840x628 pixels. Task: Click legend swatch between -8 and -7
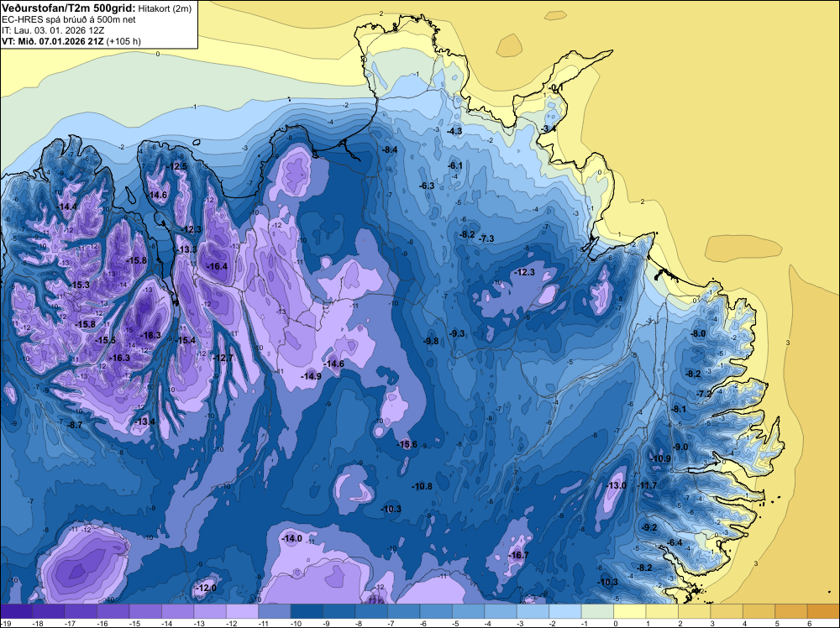tap(371, 611)
